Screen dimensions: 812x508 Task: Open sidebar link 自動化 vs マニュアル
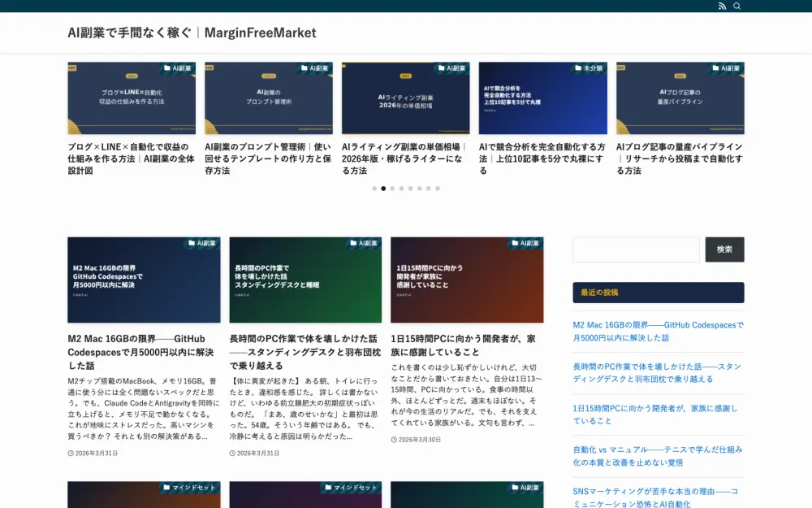coord(658,456)
